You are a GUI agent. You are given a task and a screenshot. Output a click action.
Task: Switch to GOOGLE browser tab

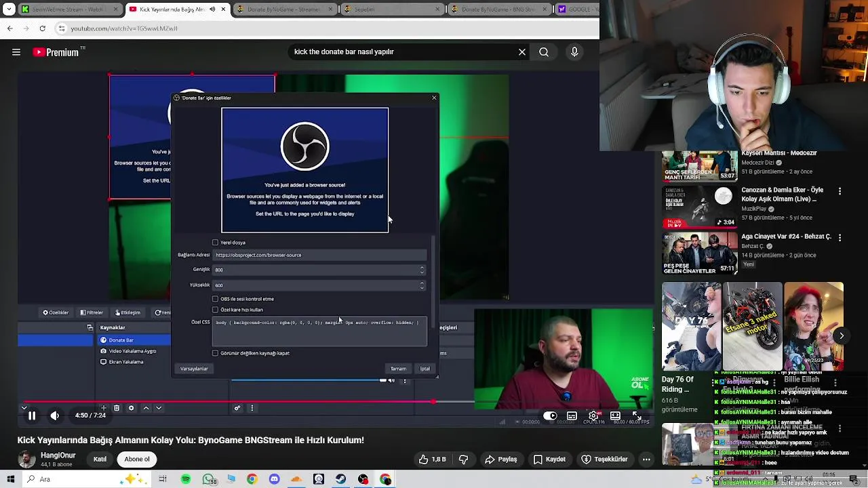point(576,9)
